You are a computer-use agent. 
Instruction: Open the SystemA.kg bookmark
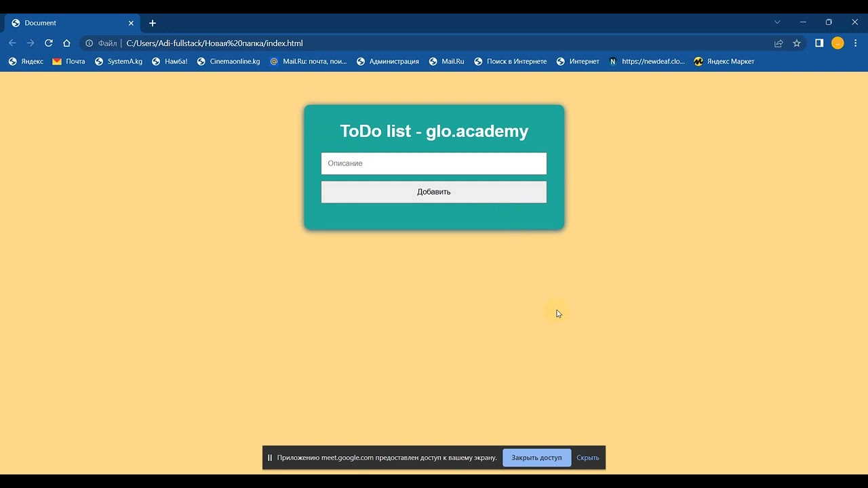tap(119, 61)
